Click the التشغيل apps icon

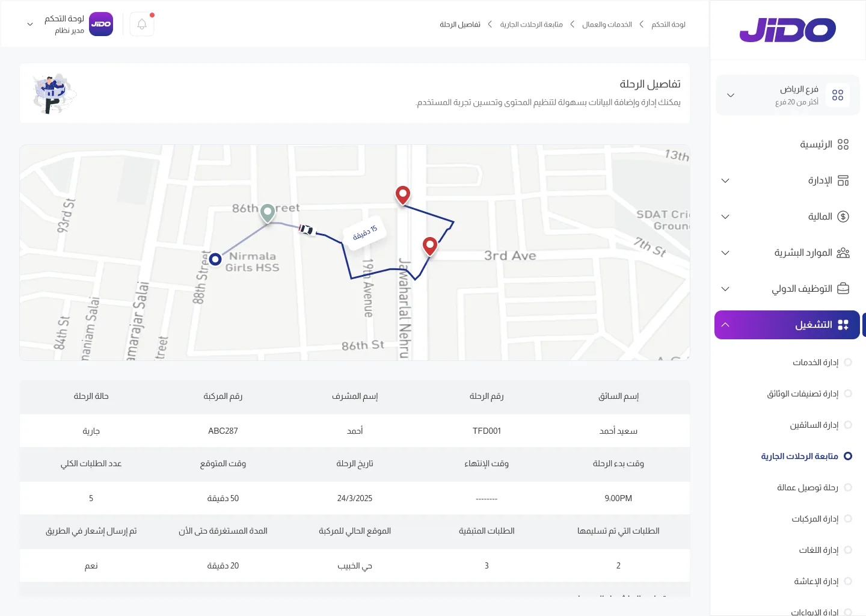point(843,325)
